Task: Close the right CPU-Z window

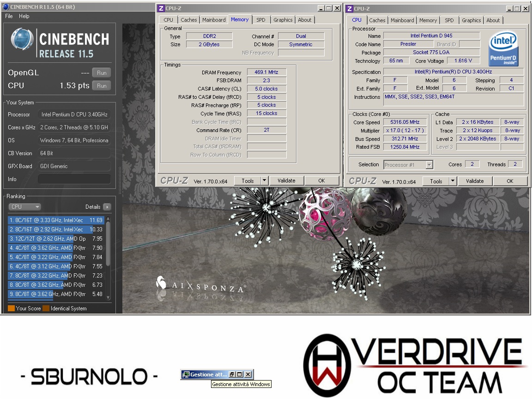Action: (x=525, y=8)
